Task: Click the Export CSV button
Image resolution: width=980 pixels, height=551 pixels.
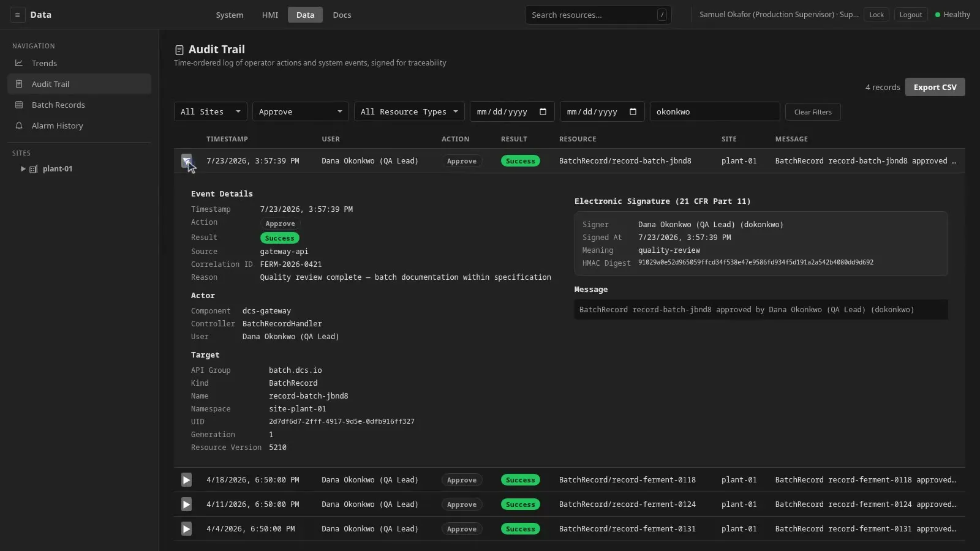Action: pos(935,87)
